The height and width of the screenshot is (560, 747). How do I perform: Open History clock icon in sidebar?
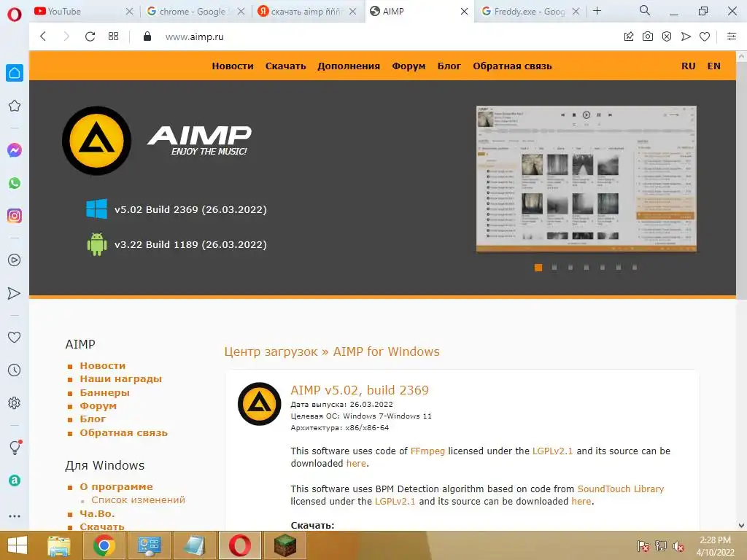point(15,370)
